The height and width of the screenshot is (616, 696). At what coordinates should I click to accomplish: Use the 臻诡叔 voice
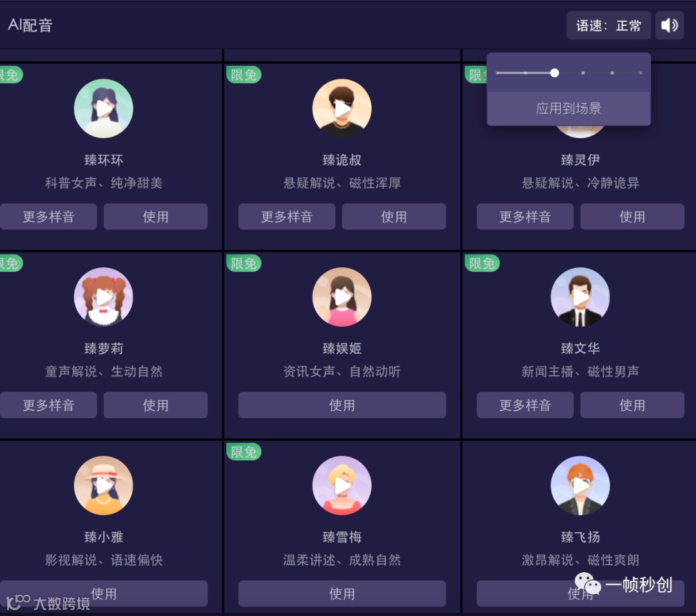point(394,217)
